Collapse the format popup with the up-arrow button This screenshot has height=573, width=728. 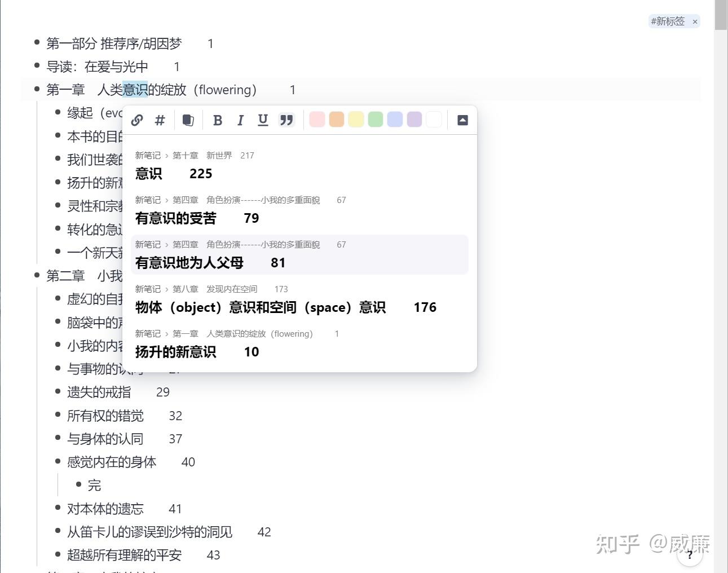click(462, 120)
